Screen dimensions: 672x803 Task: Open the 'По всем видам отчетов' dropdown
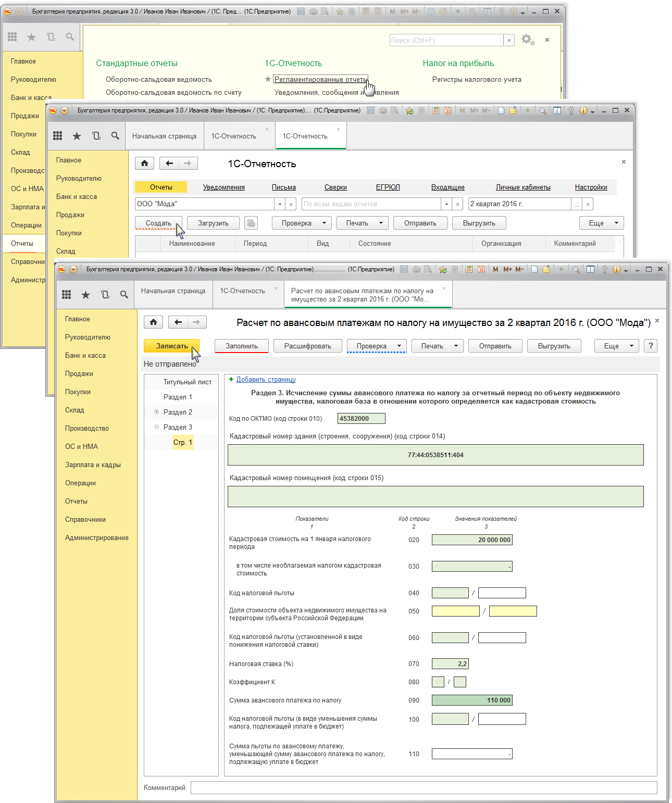click(446, 204)
